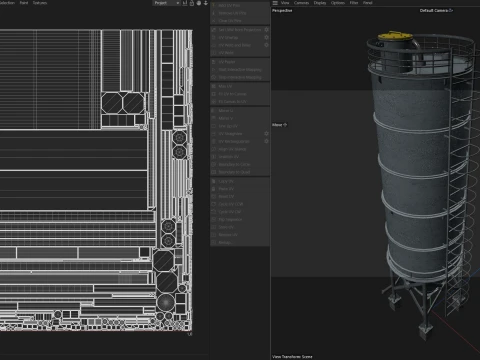Open UV Straighten gear options
This screenshot has height=360, width=480.
(266, 134)
